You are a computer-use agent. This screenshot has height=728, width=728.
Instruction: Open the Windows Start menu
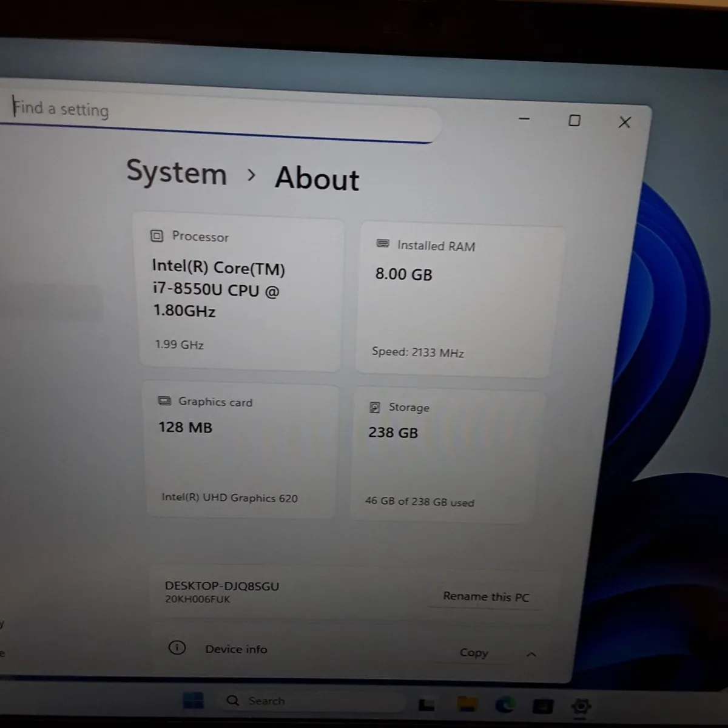[x=193, y=701]
